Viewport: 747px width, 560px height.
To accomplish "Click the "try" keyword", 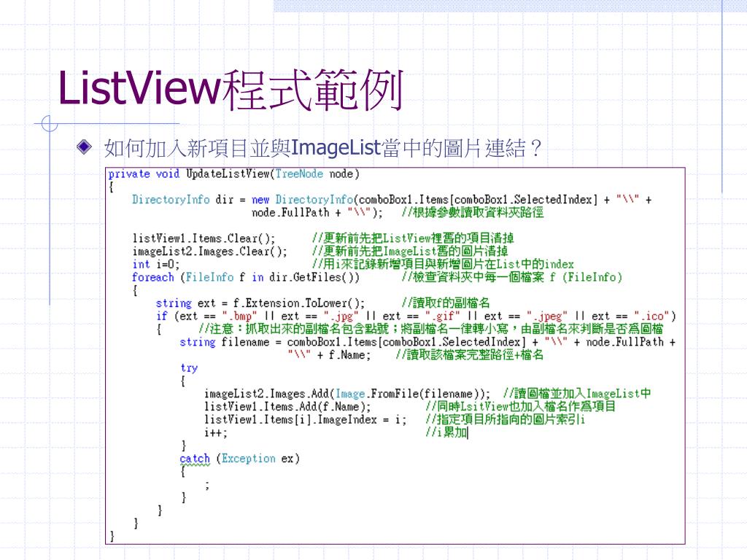I will (189, 367).
